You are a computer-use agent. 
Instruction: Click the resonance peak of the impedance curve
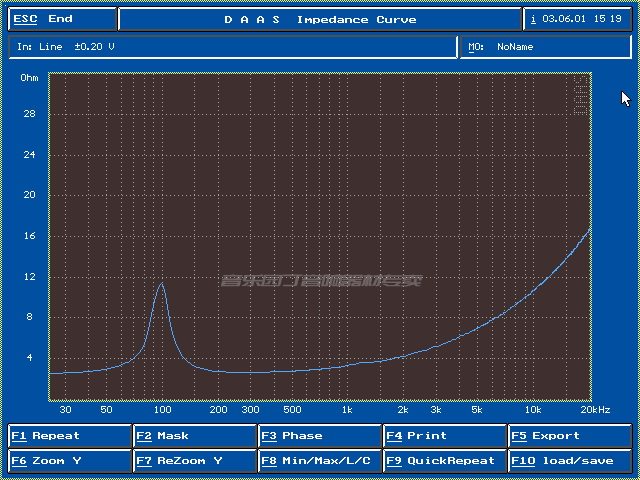pyautogui.click(x=162, y=283)
